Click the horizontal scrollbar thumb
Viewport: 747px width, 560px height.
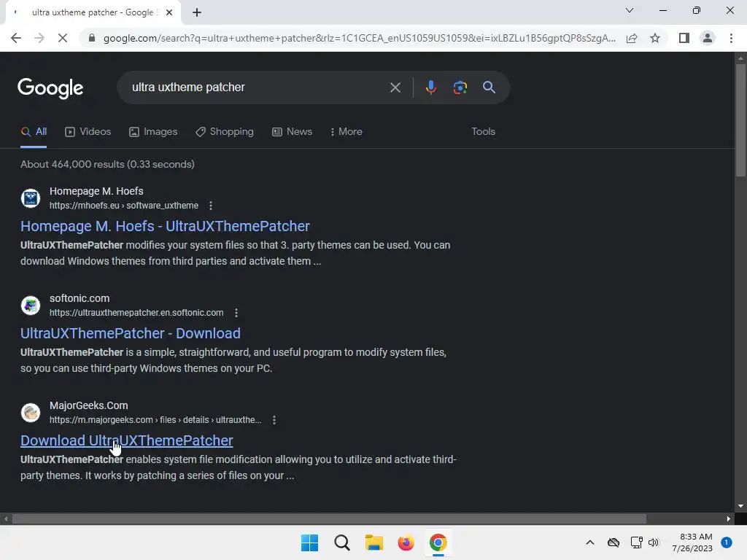tap(329, 518)
